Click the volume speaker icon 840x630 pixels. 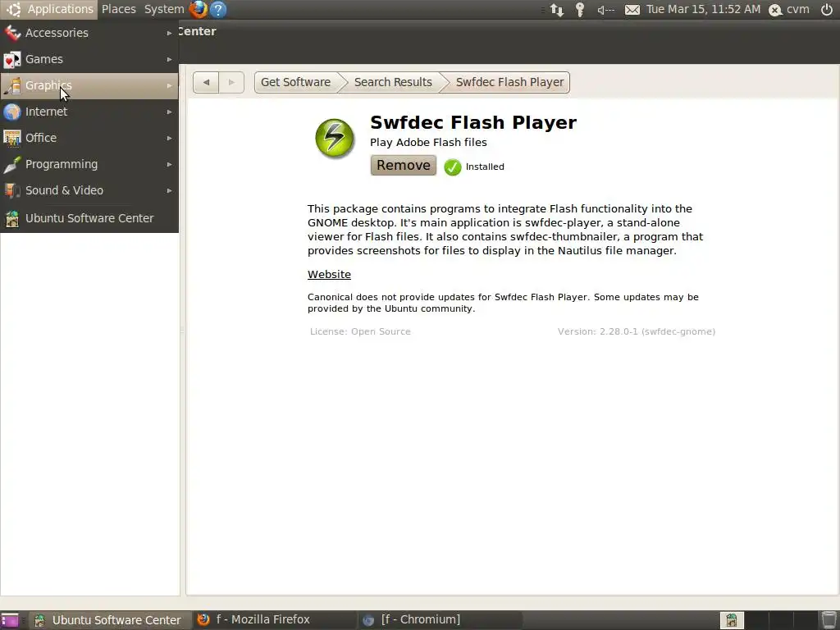606,10
